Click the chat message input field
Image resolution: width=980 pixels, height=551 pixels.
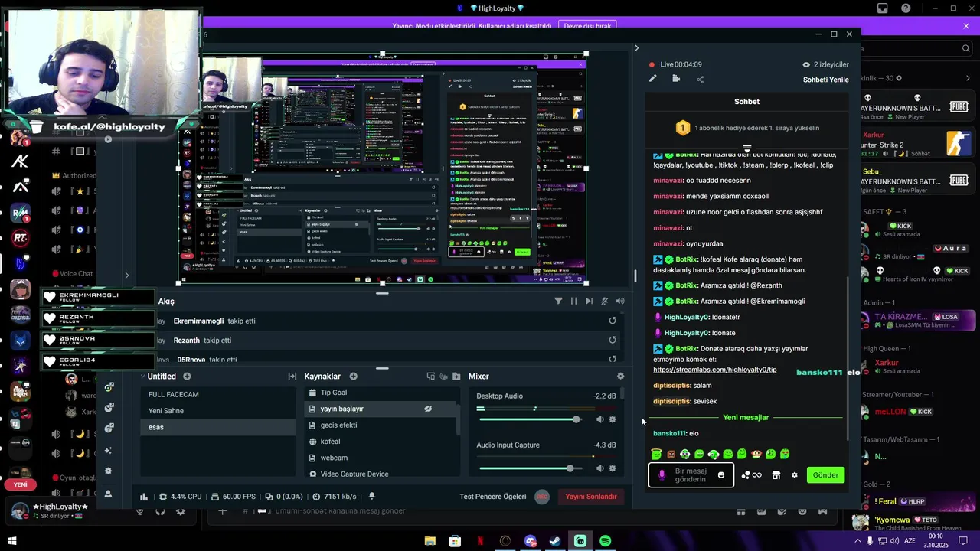(690, 475)
